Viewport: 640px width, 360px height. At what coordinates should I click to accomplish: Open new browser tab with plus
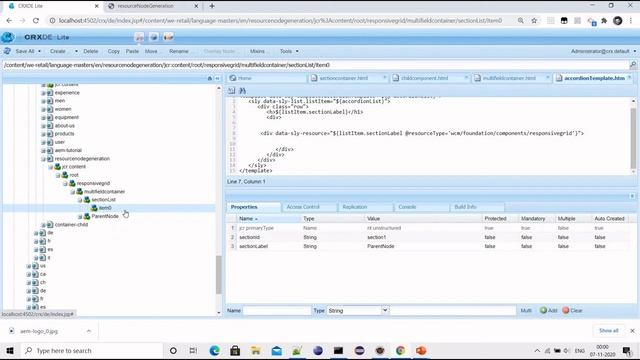pyautogui.click(x=212, y=6)
